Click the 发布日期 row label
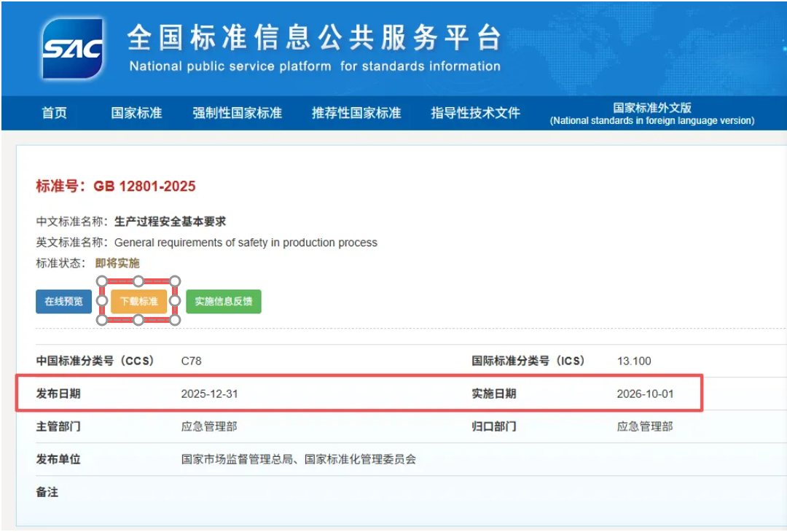This screenshot has height=532, width=787. click(x=58, y=394)
